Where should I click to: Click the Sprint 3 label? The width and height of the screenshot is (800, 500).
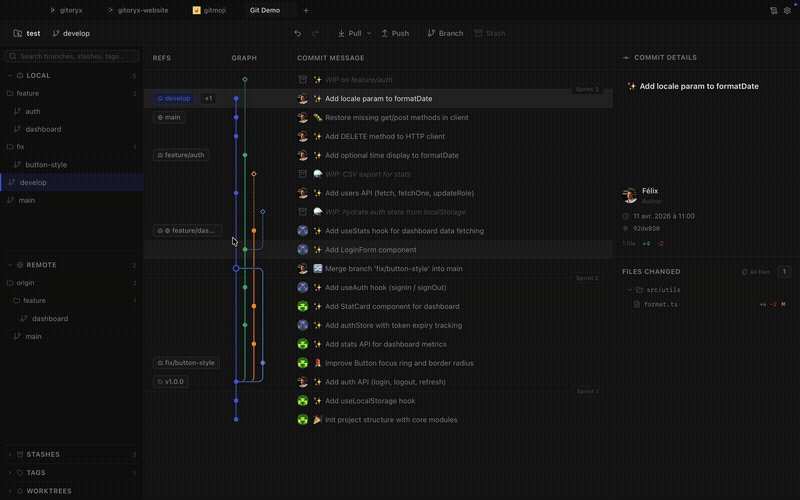click(587, 89)
